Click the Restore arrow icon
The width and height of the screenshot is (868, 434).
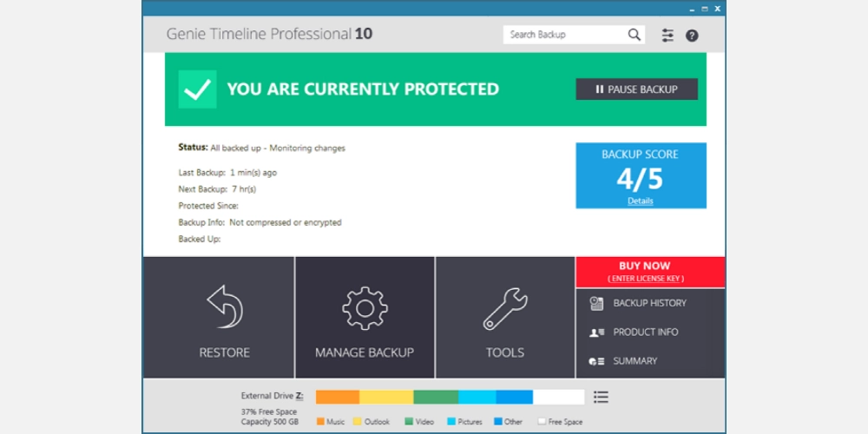tap(224, 306)
